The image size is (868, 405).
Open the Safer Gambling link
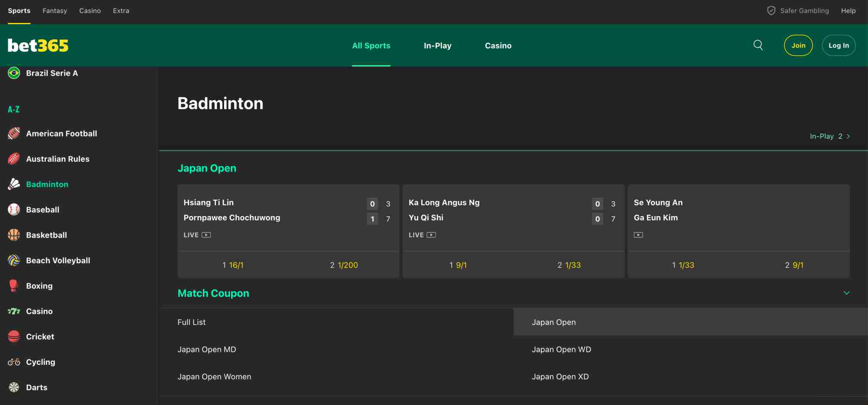coord(804,11)
